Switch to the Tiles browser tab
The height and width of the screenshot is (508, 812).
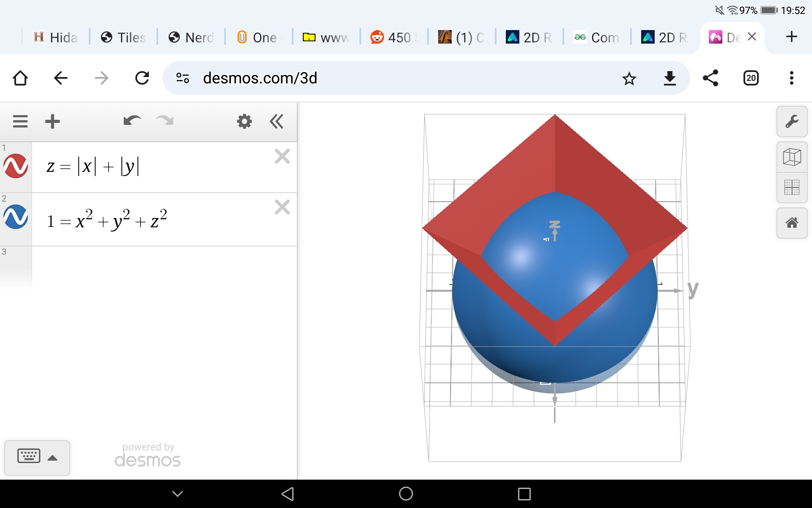(x=123, y=38)
